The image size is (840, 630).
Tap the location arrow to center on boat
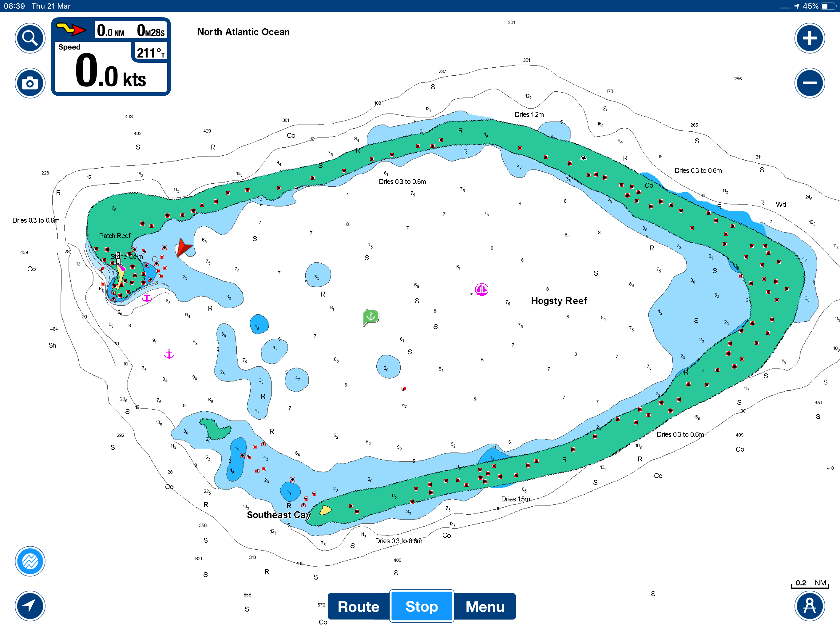tap(30, 606)
